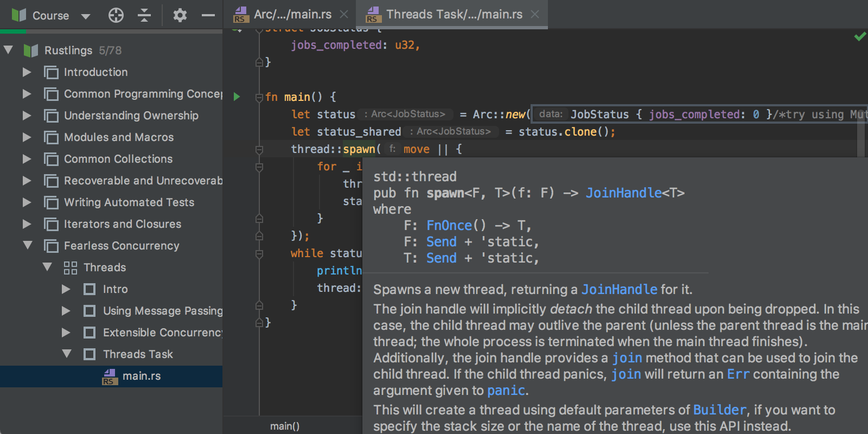
Task: Select Using Message Passing task item
Action: coord(111,311)
